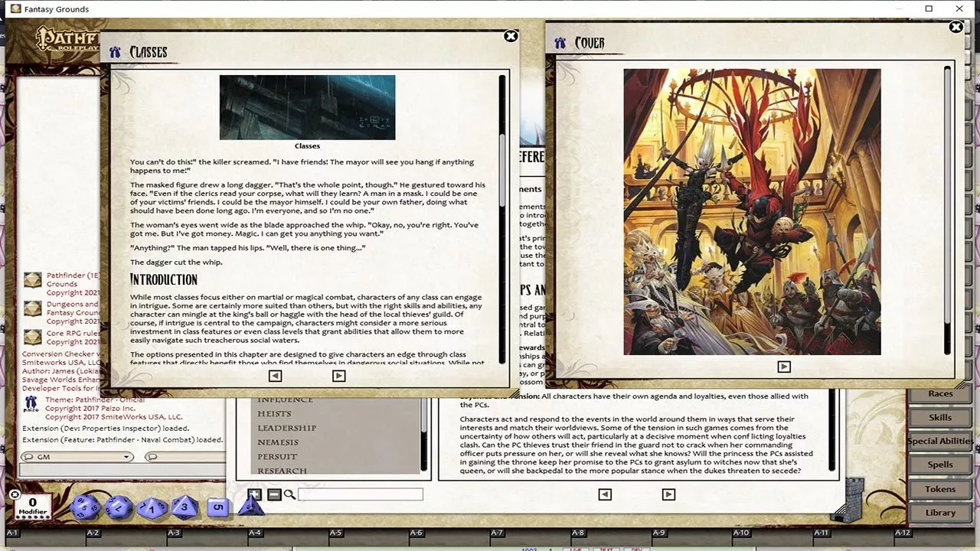Screen dimensions: 980x551
Task: Click the Introduction heading in Classes
Action: pyautogui.click(x=164, y=279)
